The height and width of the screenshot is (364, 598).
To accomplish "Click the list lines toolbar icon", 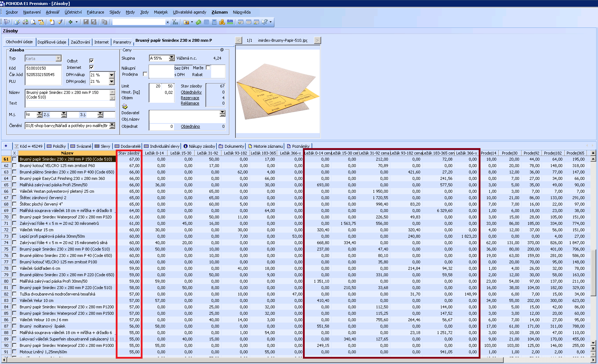I will pos(249,22).
